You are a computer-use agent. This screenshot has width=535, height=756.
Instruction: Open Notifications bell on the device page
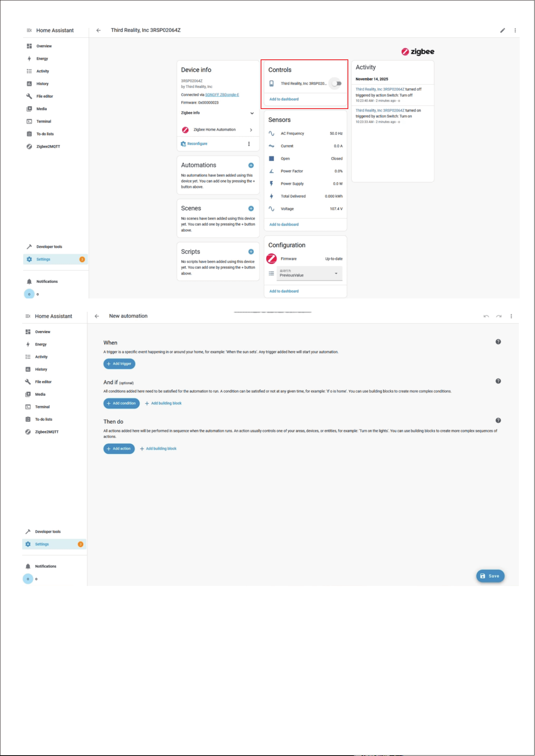pos(29,281)
